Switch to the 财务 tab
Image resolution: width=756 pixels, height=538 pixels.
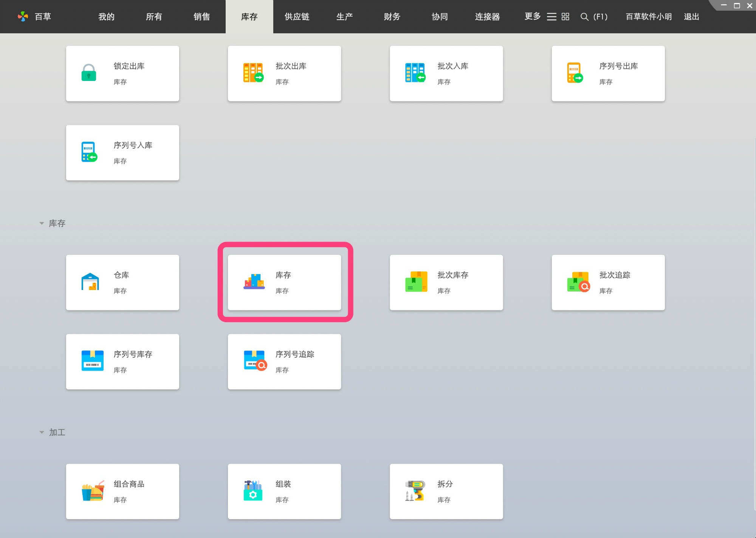coord(392,17)
